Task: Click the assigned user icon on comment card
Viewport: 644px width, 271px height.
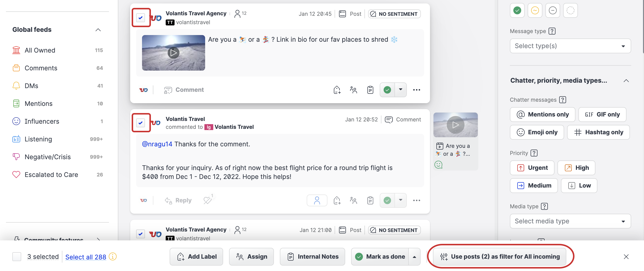Action: pos(317,200)
